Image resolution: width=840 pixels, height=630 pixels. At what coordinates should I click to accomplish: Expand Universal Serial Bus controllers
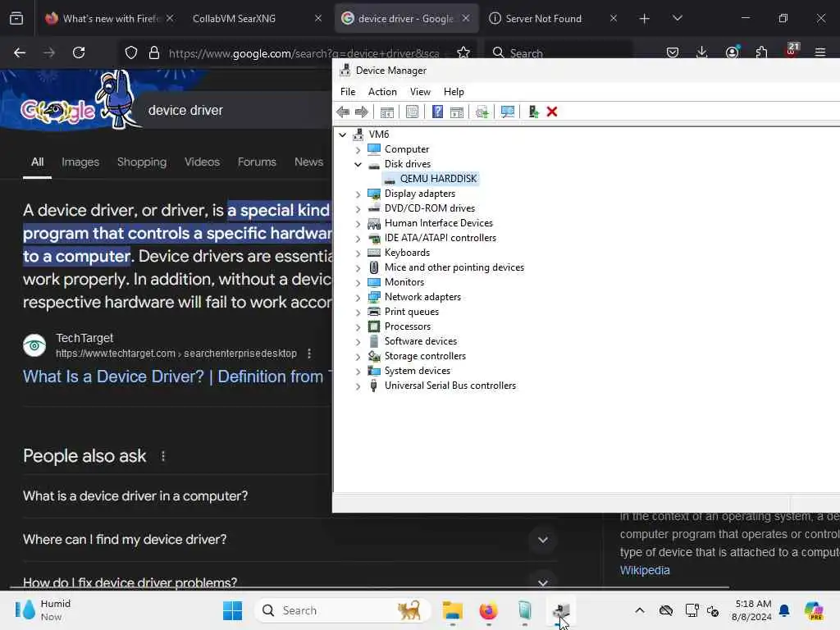pos(358,386)
